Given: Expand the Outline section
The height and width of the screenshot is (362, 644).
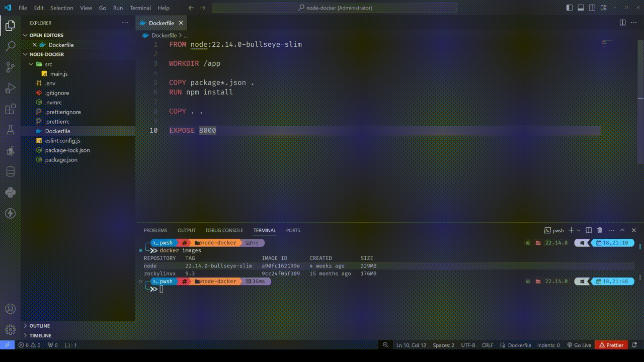Looking at the screenshot, I should point(39,326).
